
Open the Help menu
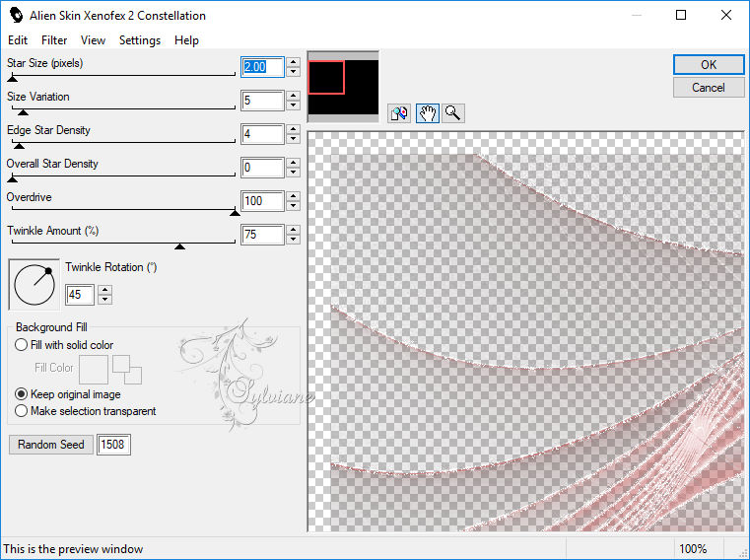click(186, 40)
